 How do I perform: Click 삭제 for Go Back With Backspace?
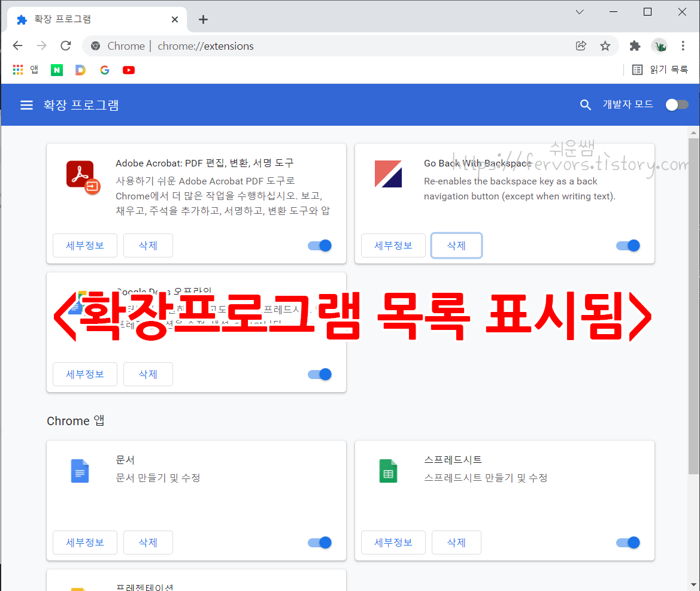coord(456,246)
